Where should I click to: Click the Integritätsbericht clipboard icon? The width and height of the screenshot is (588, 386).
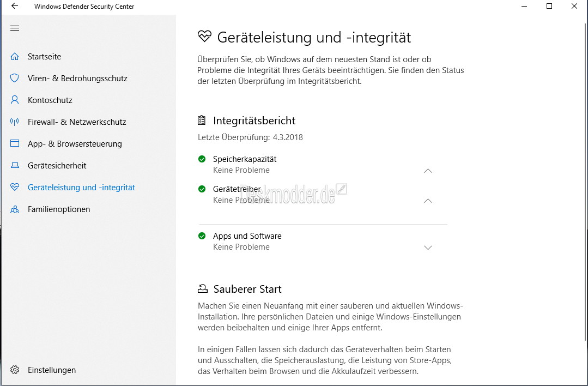[202, 120]
